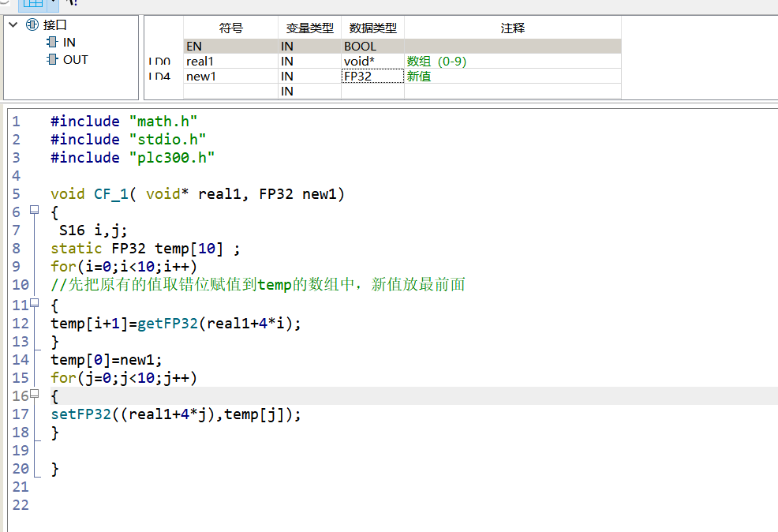778x532 pixels.
Task: Click the OUT node icon
Action: 51,59
